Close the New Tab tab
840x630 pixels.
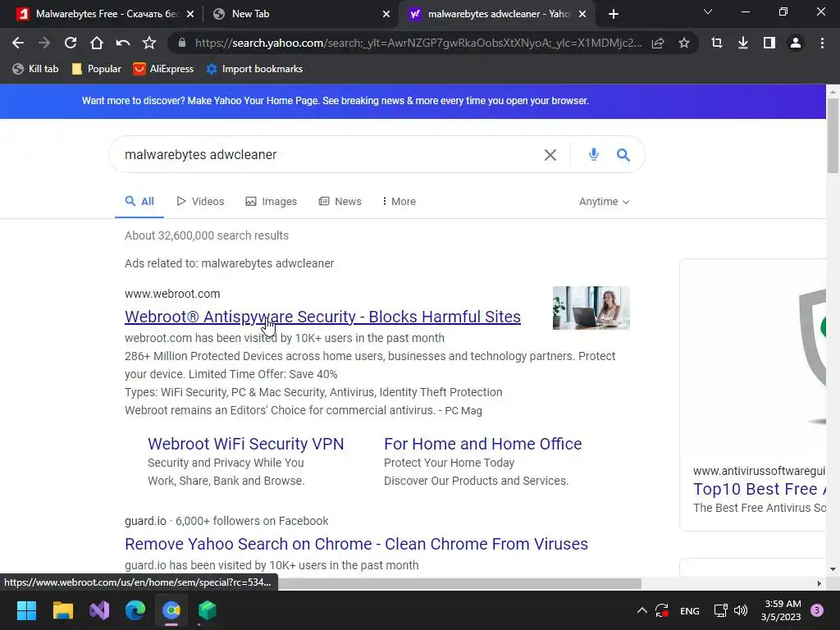click(x=386, y=14)
